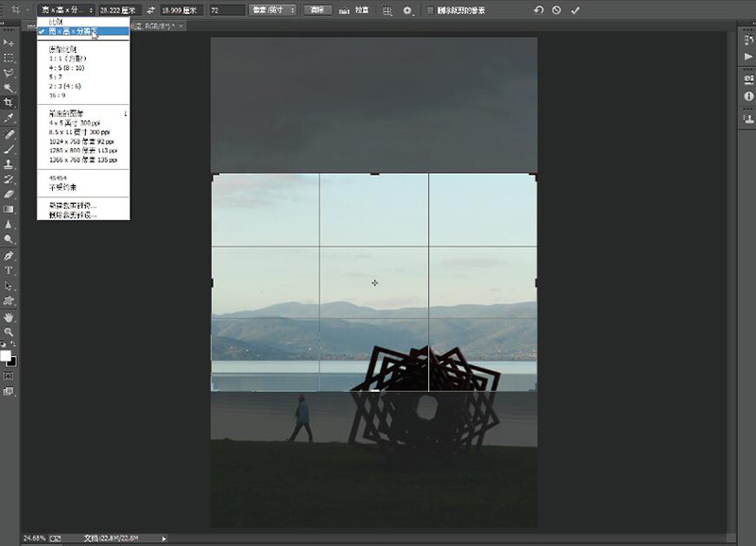Viewport: 756px width, 546px height.
Task: Open the crop settings gear menu
Action: pyautogui.click(x=408, y=10)
